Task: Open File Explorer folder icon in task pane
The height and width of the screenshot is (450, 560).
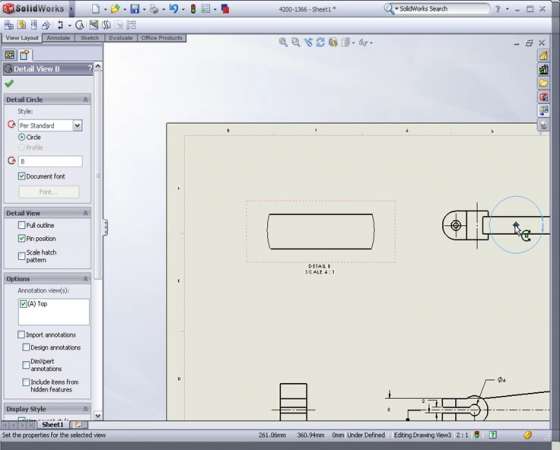Action: [543, 83]
